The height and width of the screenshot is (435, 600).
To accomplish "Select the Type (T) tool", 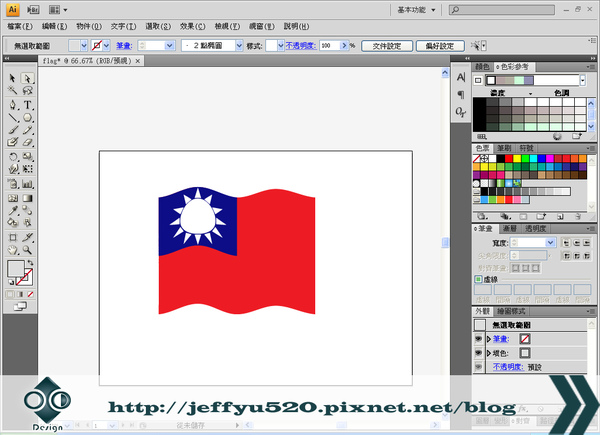I will [27, 104].
